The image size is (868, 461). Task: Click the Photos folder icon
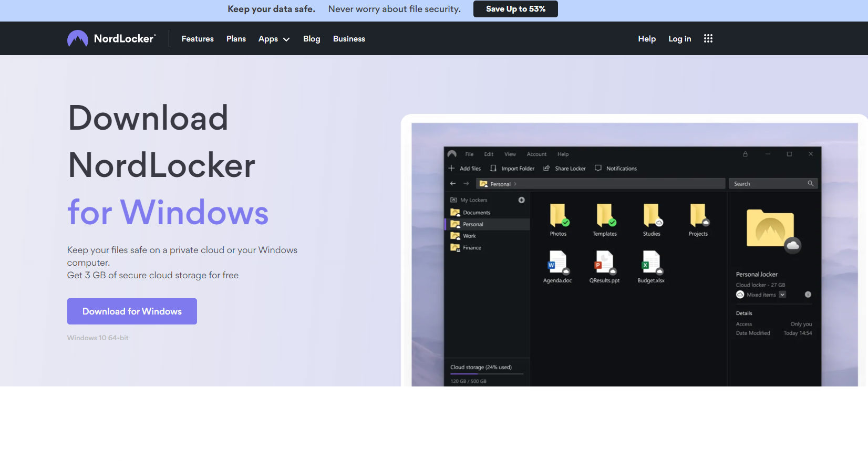[x=558, y=215]
